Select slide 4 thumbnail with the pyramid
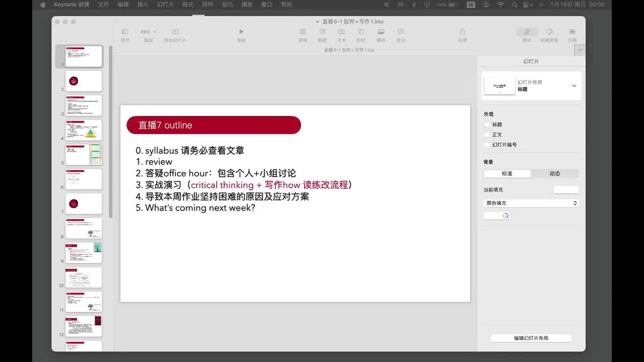Image resolution: width=644 pixels, height=362 pixels. coord(84,130)
